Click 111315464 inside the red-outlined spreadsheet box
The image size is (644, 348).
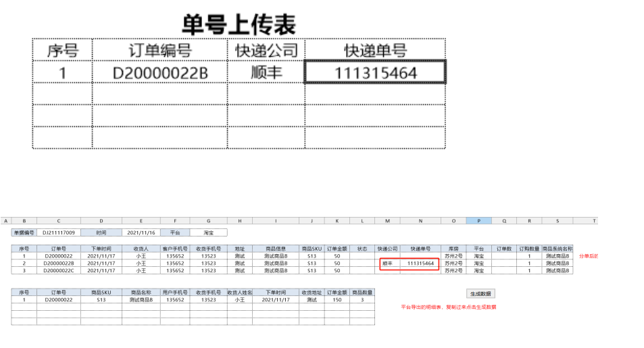coord(420,264)
